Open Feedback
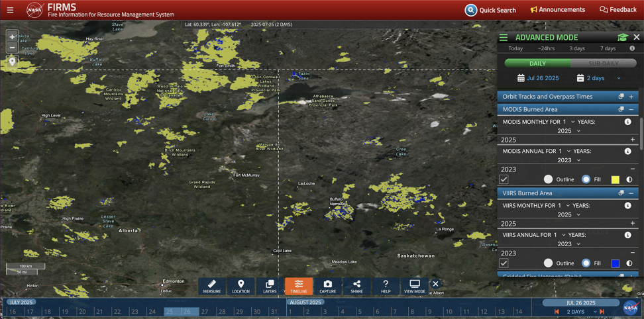The image size is (644, 319). 617,10
